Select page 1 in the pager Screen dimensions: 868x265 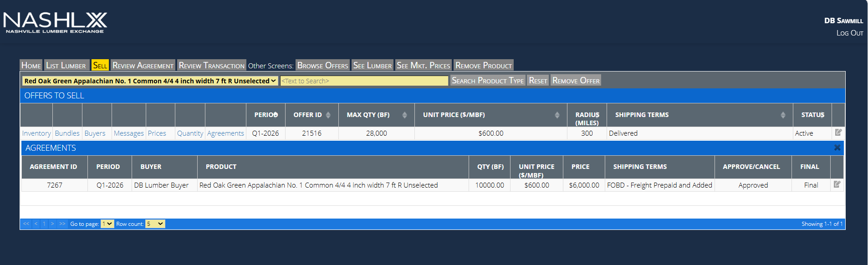tap(44, 224)
